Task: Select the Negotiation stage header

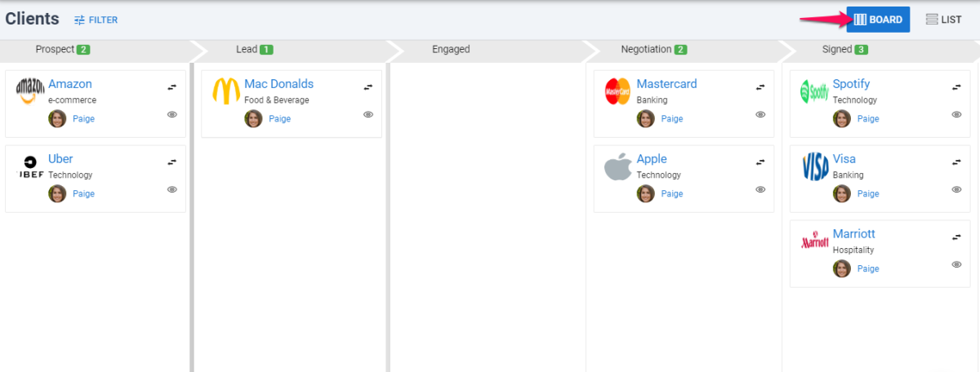Action: pyautogui.click(x=646, y=50)
